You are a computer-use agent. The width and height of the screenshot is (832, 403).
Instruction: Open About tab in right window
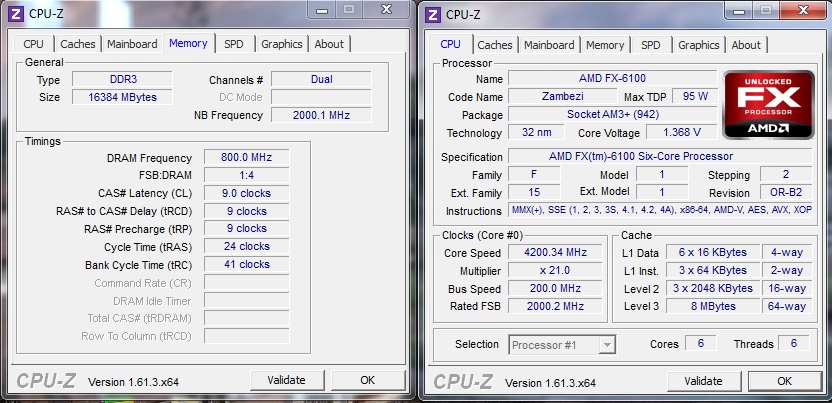(746, 45)
